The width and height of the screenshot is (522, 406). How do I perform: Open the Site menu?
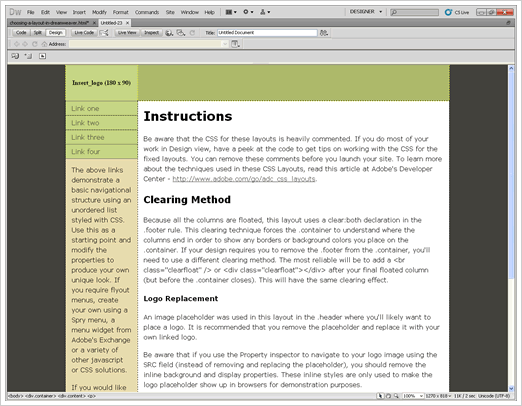coord(170,12)
